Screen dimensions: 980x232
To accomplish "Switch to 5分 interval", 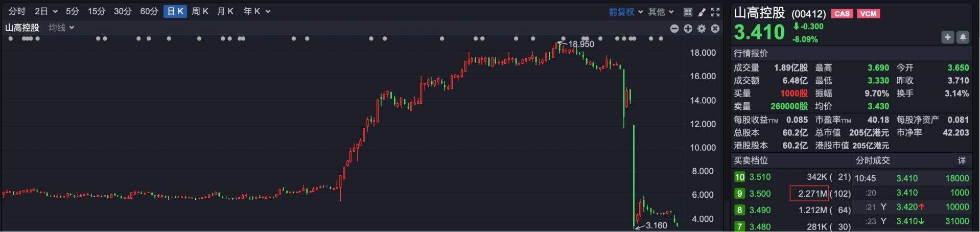I will click(73, 11).
